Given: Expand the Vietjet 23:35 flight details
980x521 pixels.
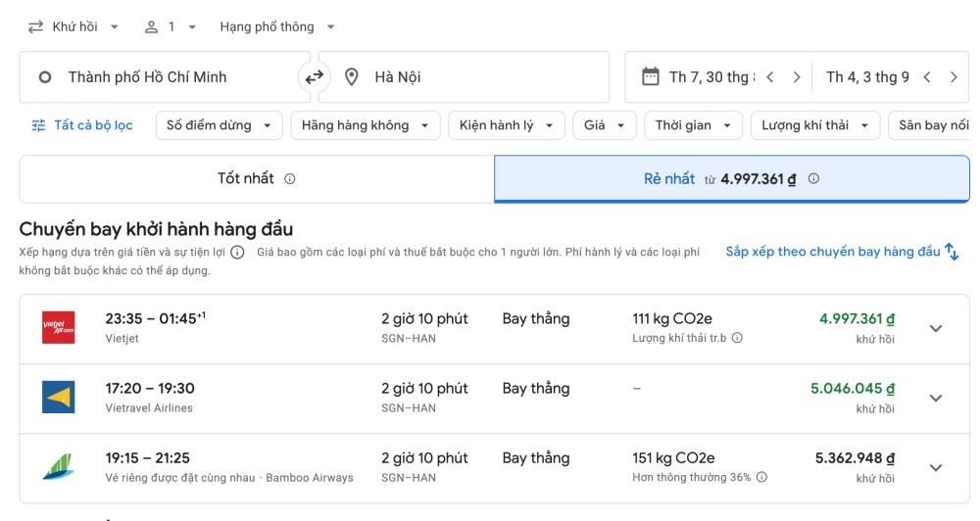Looking at the screenshot, I should pos(936,329).
